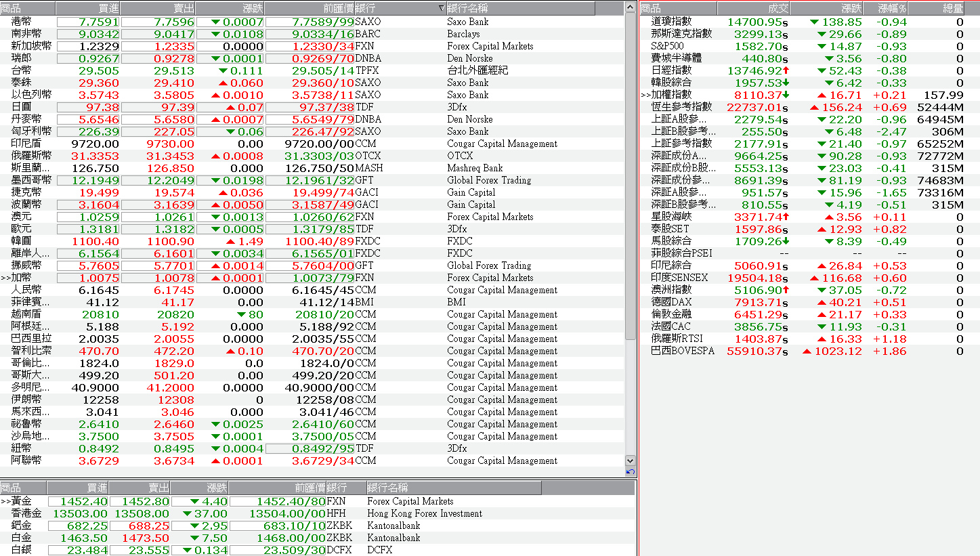Select the 印尼盾 currency row
980x556 pixels.
coord(312,144)
